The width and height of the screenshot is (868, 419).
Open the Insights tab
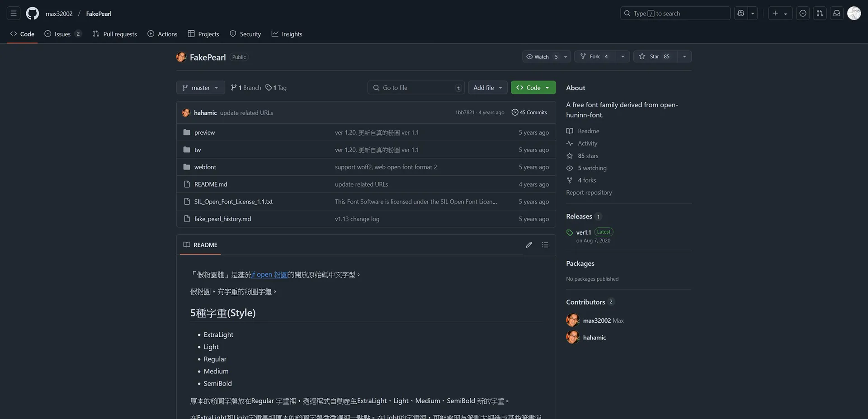[x=287, y=34]
